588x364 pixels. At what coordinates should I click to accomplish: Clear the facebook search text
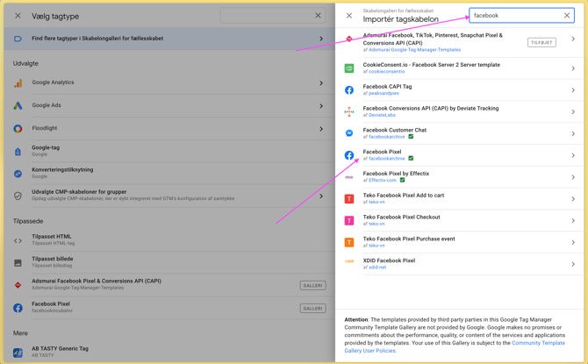[x=567, y=16]
